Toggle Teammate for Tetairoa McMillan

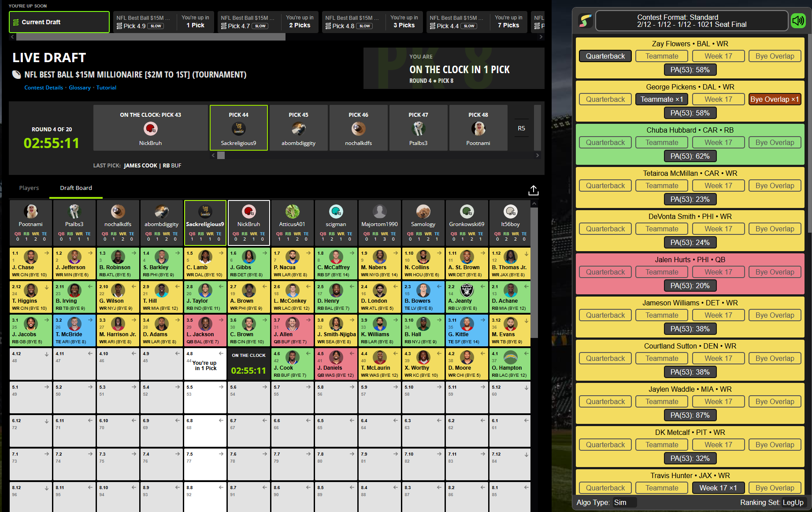662,186
